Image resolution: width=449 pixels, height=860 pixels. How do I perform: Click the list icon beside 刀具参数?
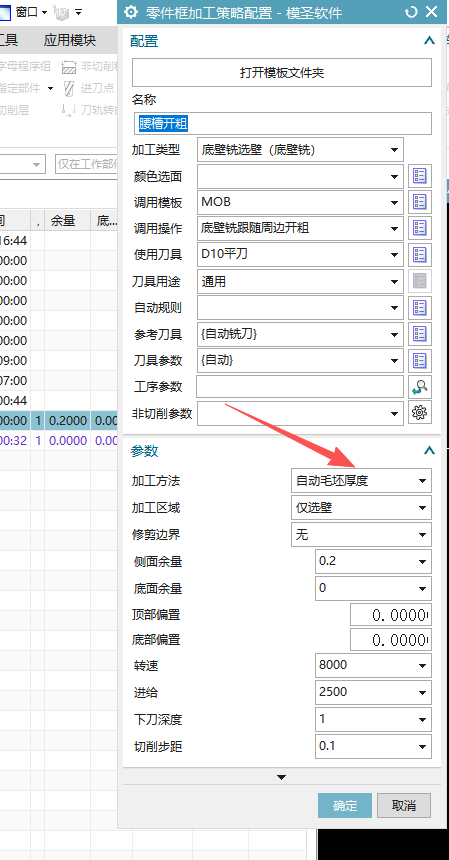420,360
